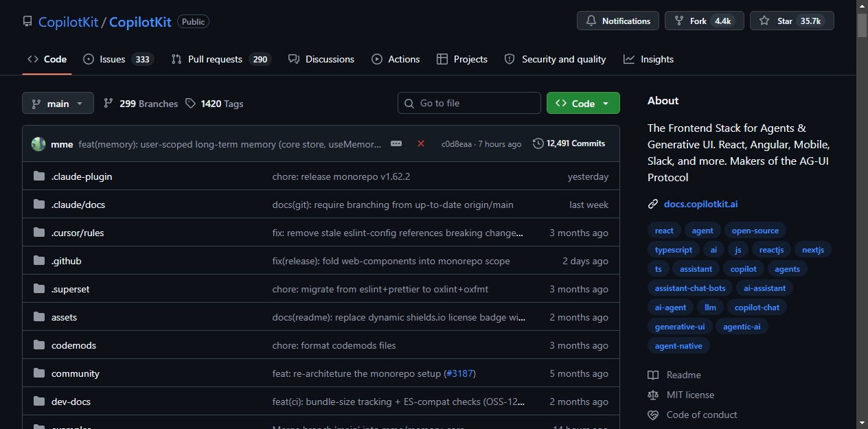Screen dimensions: 868x429
Task: Select the llm topic tag
Action: [711, 308]
